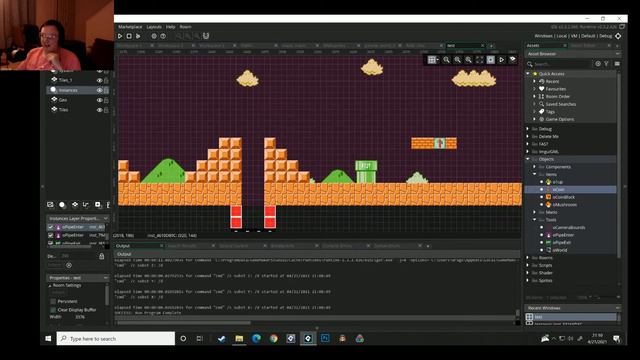640x360 pixels.
Task: Click the asset browser search field
Action: coord(559,64)
